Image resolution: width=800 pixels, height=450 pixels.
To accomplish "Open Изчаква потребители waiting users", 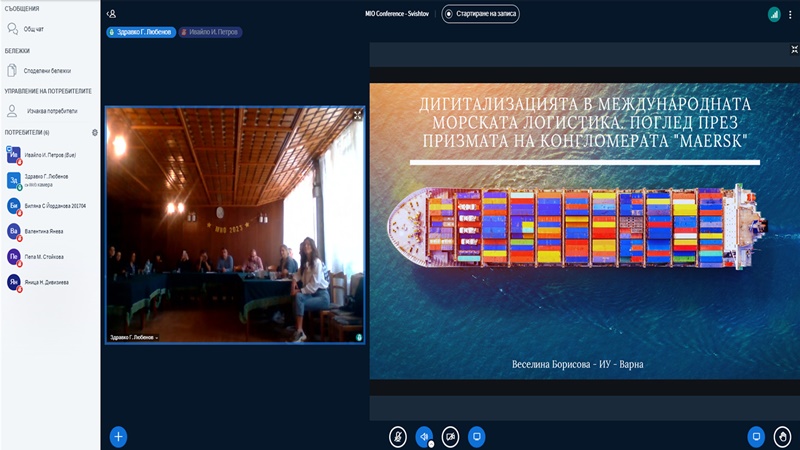I will click(x=50, y=111).
